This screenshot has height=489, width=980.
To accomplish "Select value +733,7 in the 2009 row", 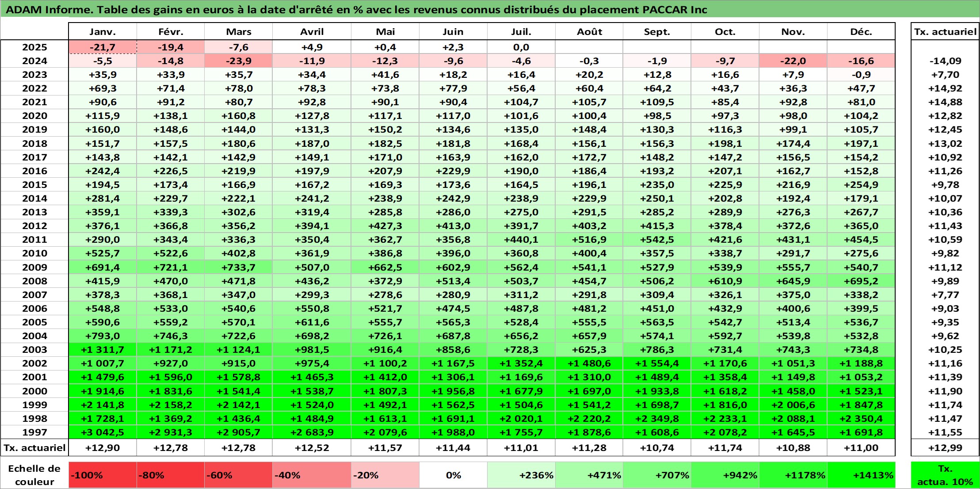I will coord(238,267).
